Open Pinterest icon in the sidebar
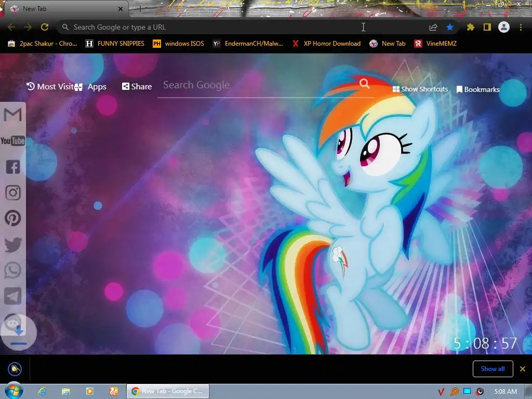 coord(13,219)
